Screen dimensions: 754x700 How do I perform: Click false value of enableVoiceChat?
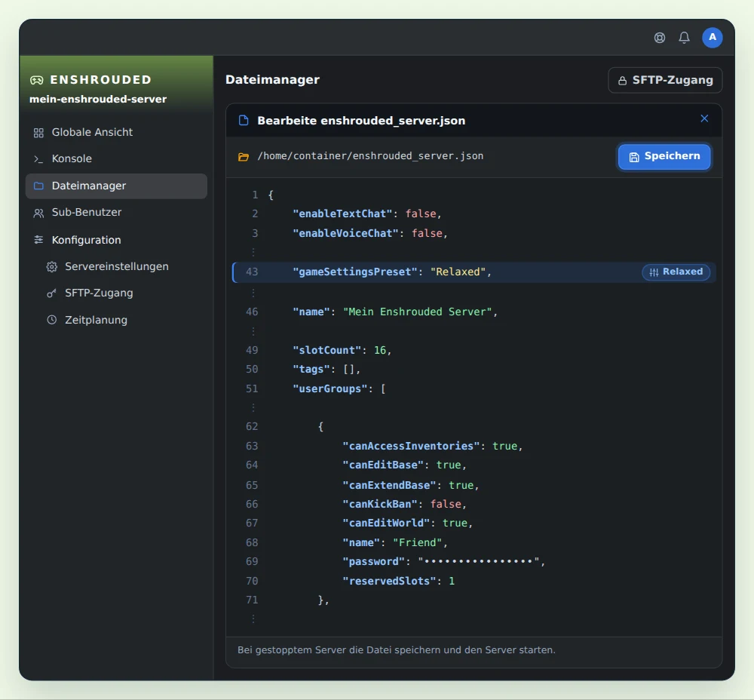click(427, 233)
